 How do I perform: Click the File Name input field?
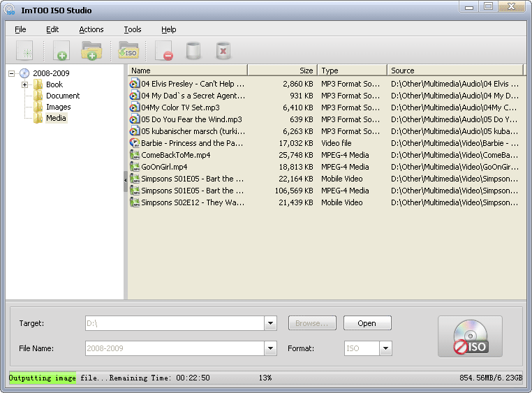click(175, 348)
